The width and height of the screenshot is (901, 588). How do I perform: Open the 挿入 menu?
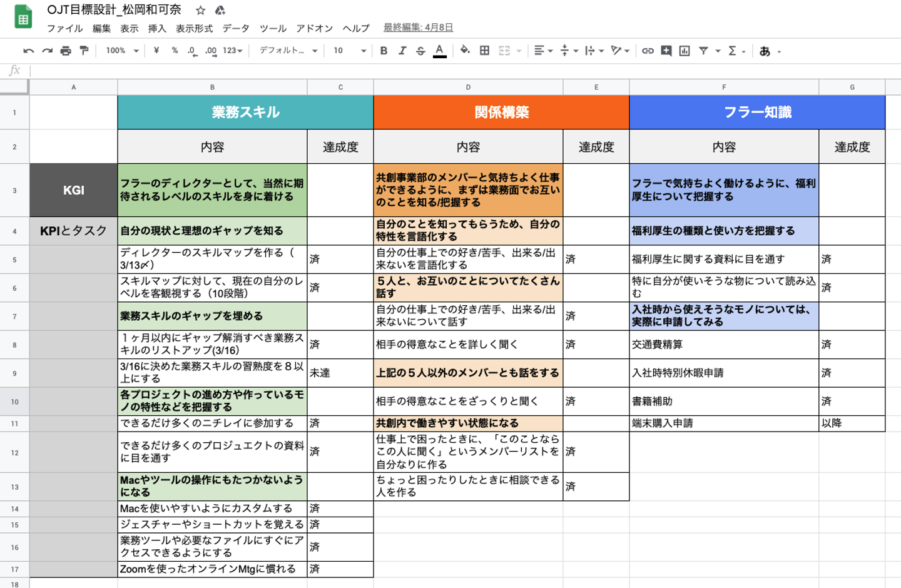pos(157,28)
